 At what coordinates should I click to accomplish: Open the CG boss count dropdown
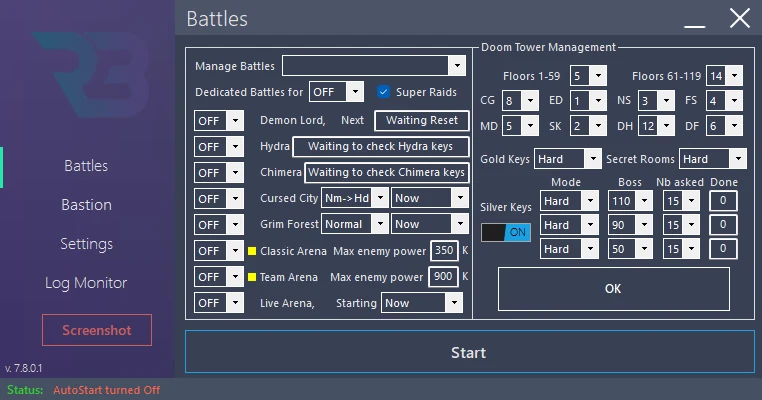tap(520, 101)
